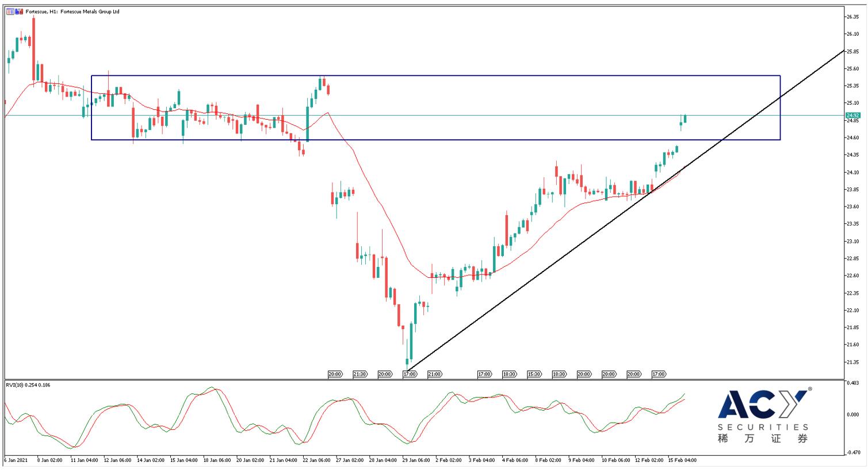
Task: Click the 23.10 price axis label
Action: (x=852, y=241)
